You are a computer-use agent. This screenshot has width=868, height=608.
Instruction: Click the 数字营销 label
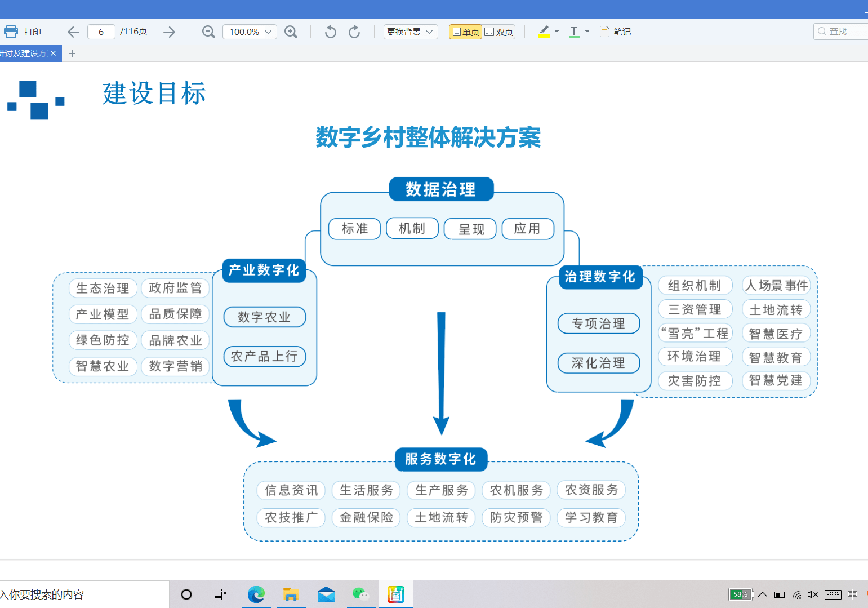tap(175, 366)
